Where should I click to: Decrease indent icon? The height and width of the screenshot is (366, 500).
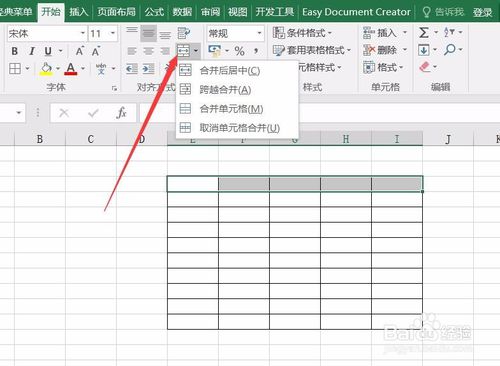(x=132, y=69)
